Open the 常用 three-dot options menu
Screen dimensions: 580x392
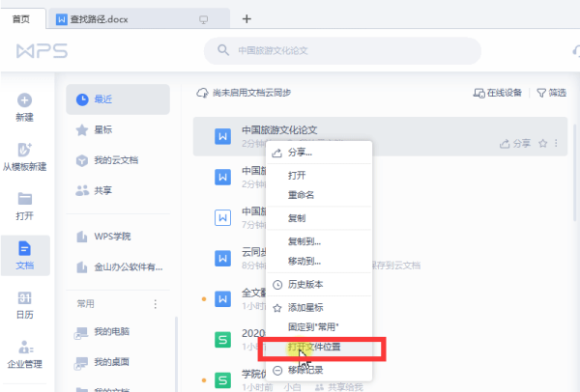(x=156, y=304)
